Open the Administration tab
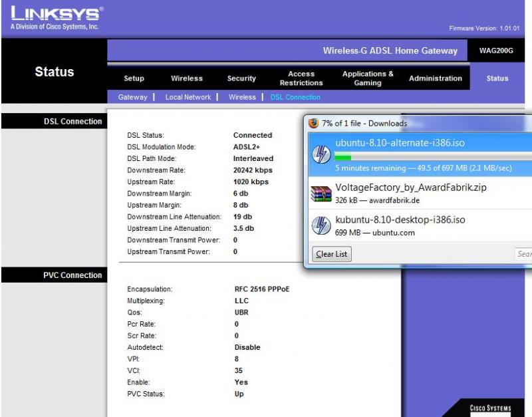The width and height of the screenshot is (532, 417). click(436, 78)
